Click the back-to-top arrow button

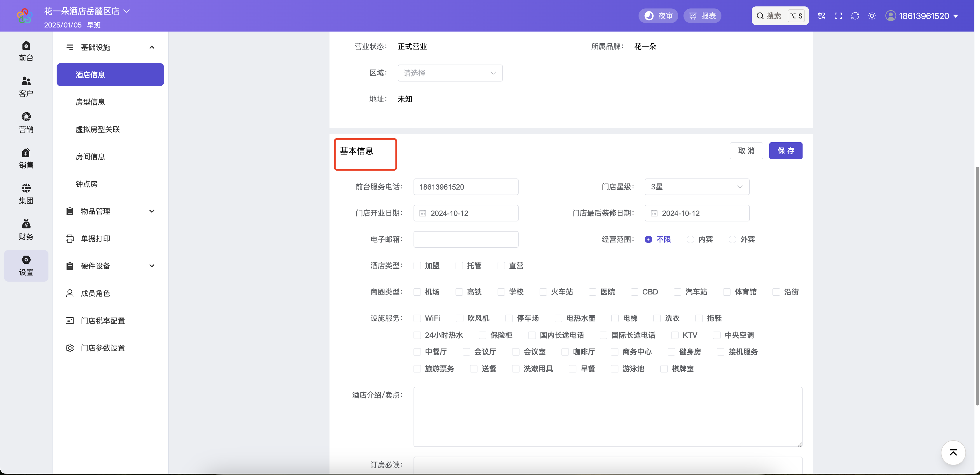(x=953, y=453)
